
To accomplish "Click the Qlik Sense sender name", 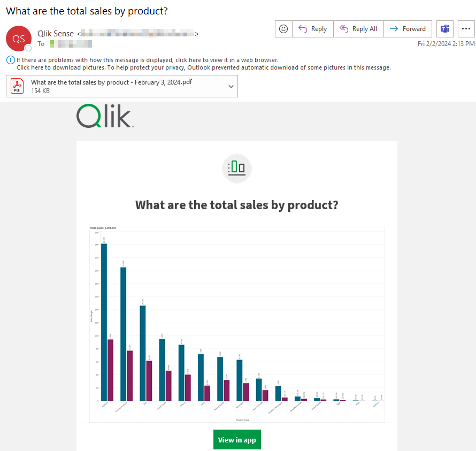I will (x=56, y=33).
